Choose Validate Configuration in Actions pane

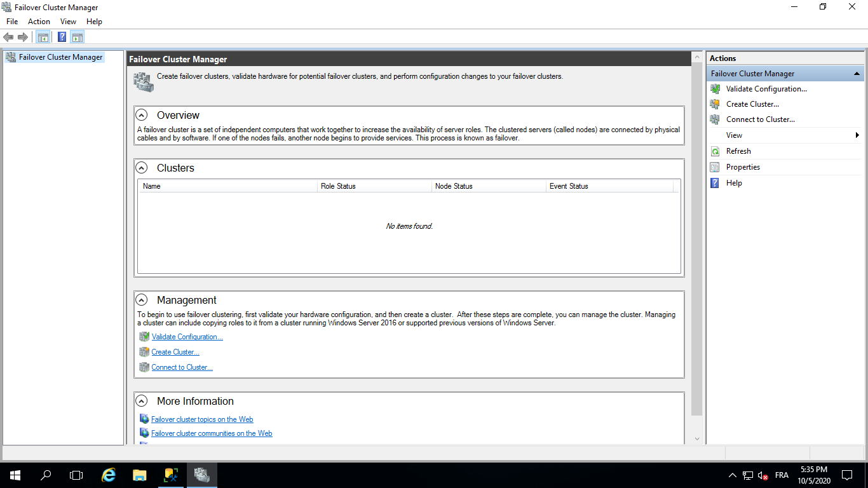pos(766,89)
